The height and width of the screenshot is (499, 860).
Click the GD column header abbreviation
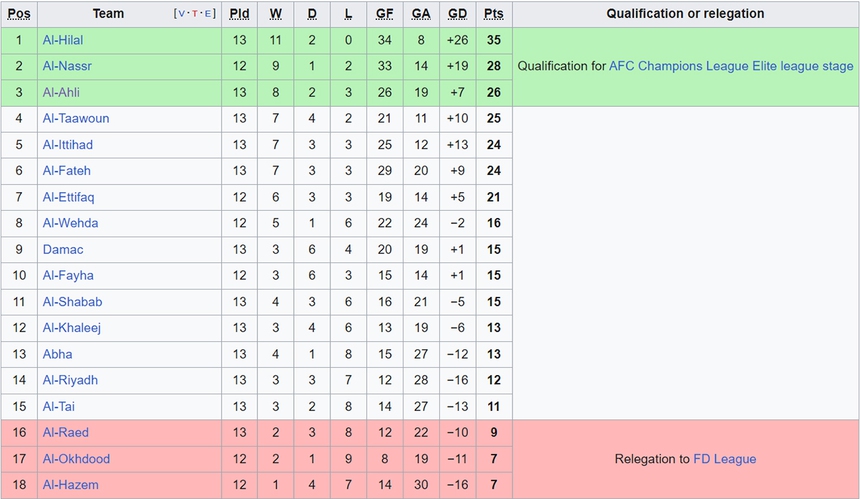coord(457,14)
